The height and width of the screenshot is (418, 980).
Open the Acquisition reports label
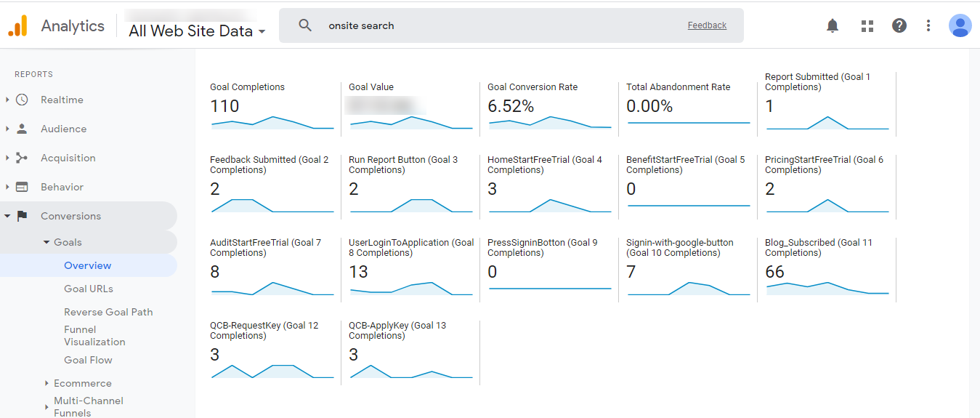[x=68, y=158]
